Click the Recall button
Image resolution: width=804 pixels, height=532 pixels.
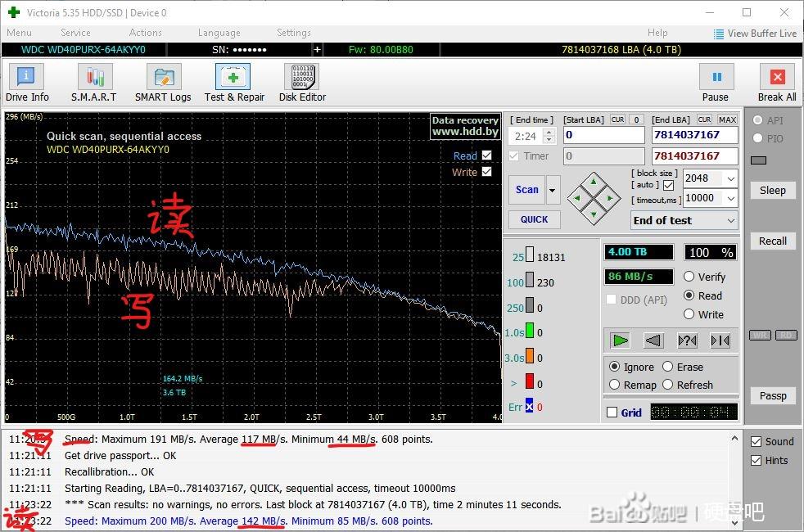tap(772, 241)
